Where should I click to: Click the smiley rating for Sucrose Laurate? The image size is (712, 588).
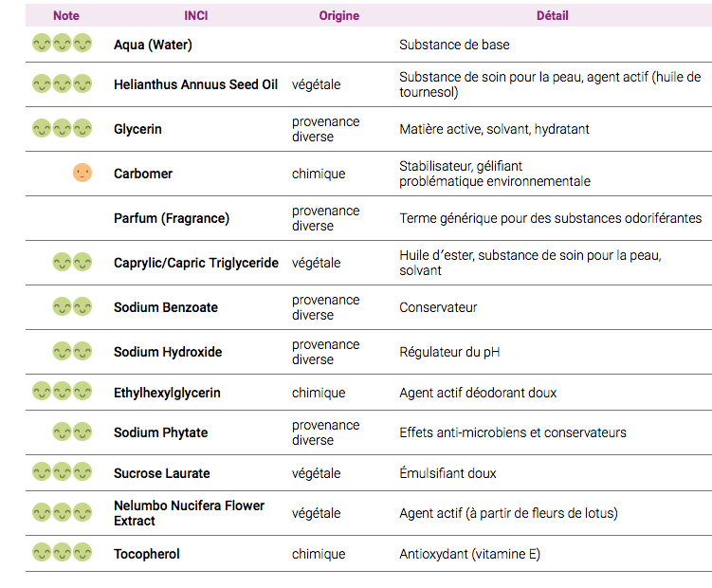(x=63, y=471)
